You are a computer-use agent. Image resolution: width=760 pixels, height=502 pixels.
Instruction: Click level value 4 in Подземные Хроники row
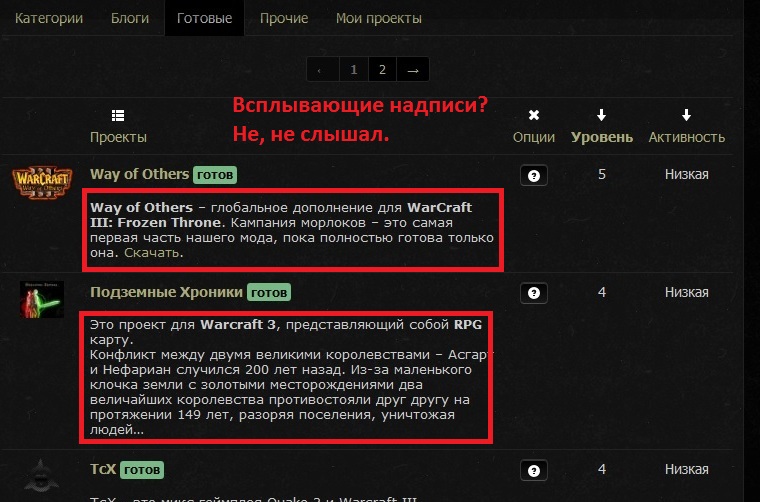click(x=602, y=292)
